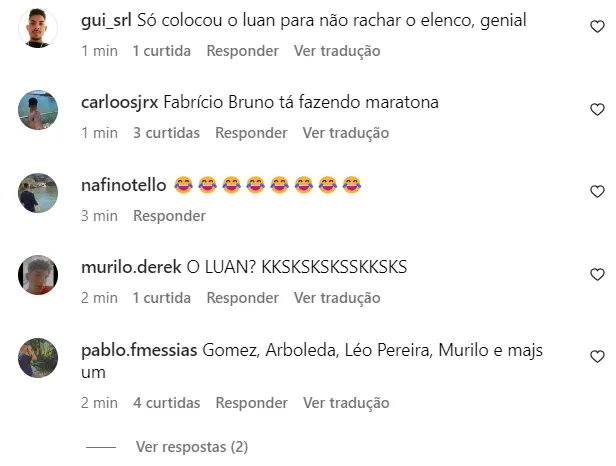Open pablo.fmessias's profile picture

point(38,358)
